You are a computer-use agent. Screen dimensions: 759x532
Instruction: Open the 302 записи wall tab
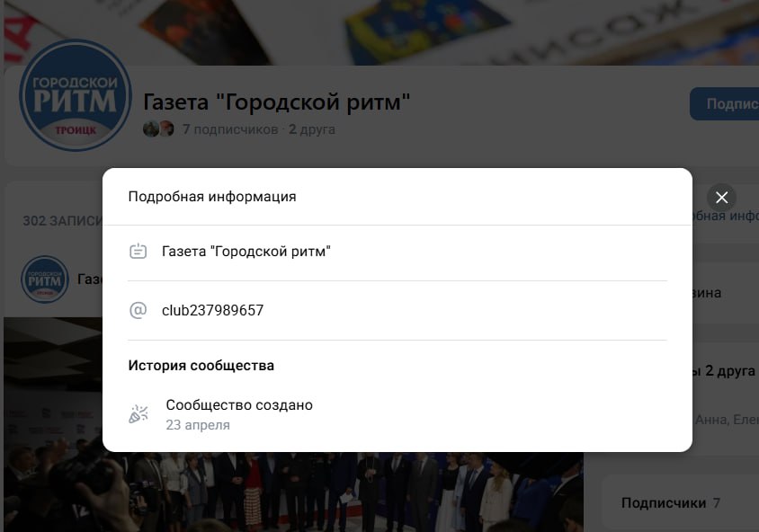[x=62, y=221]
